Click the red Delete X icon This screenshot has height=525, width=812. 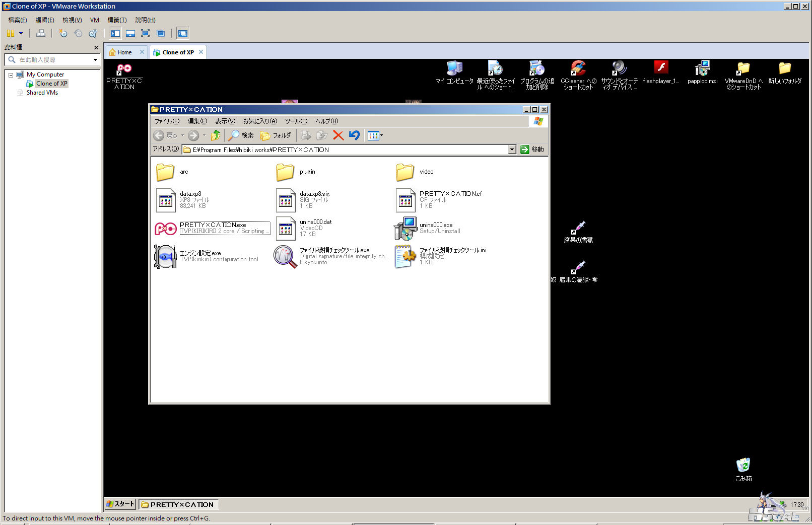pyautogui.click(x=338, y=135)
